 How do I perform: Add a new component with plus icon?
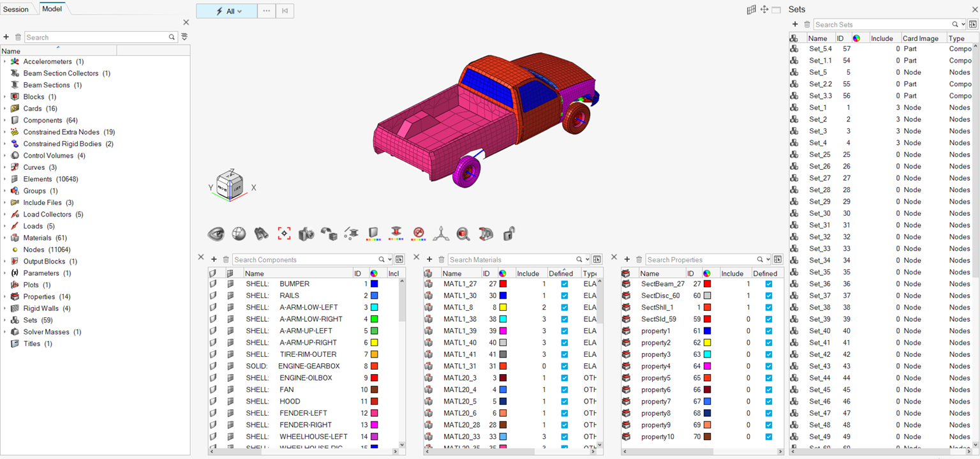point(214,259)
